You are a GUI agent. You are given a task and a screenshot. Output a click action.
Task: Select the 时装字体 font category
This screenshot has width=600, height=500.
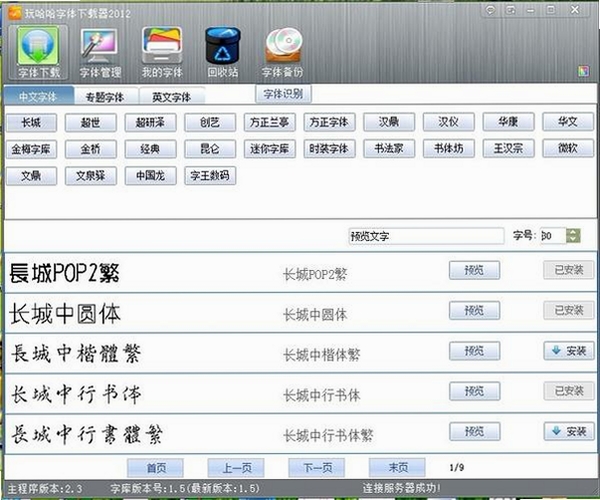pyautogui.click(x=329, y=149)
